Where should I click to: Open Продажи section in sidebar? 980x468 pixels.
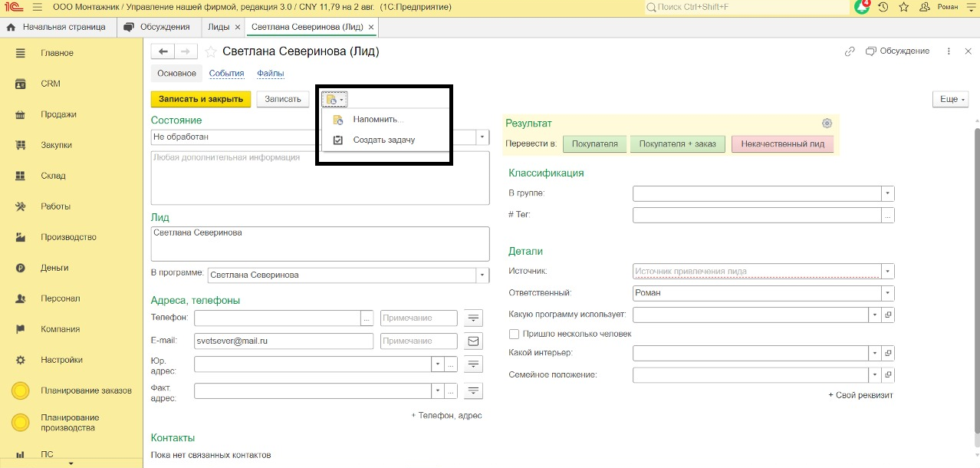[58, 114]
